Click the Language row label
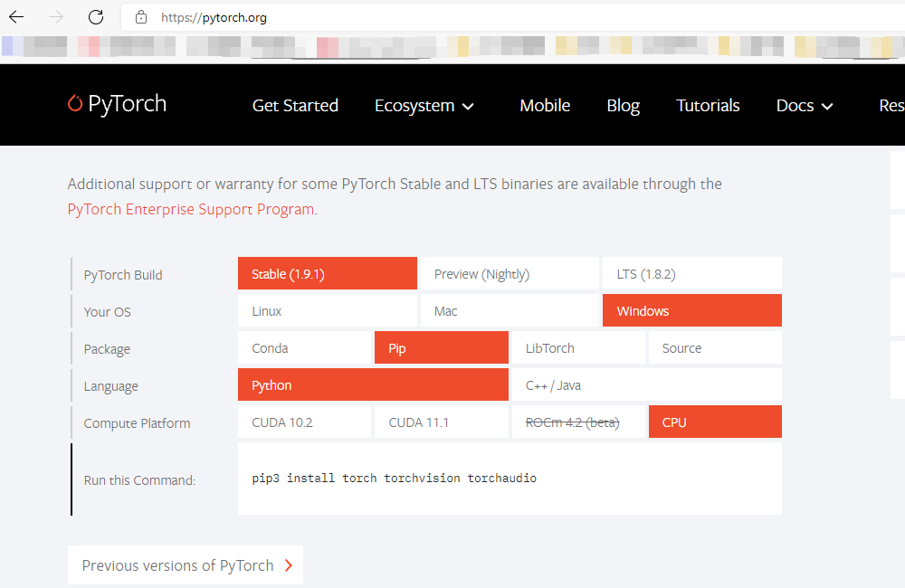The width and height of the screenshot is (905, 588). (x=110, y=386)
